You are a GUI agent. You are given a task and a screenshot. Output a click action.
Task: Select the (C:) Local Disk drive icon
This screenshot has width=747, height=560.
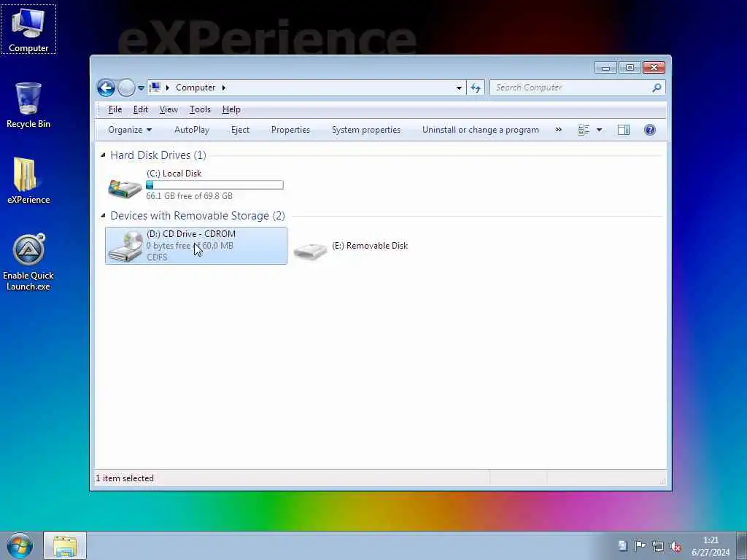tap(125, 187)
